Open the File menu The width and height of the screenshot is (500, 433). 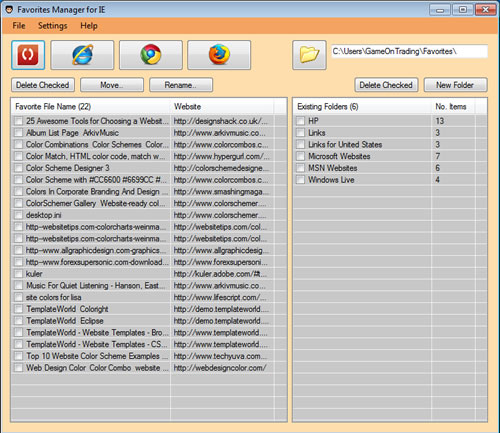19,26
